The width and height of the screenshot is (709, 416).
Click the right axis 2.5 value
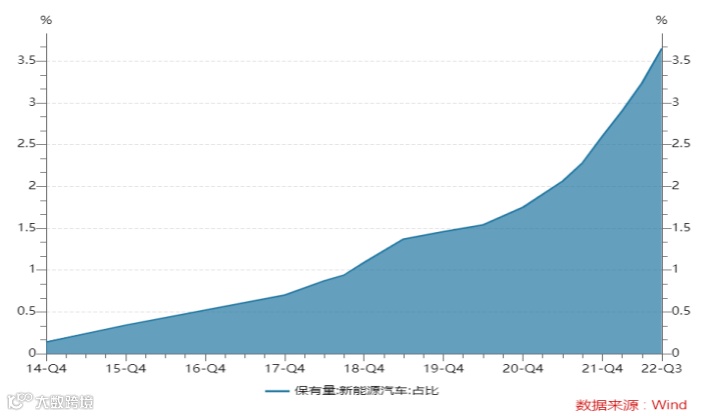click(681, 144)
